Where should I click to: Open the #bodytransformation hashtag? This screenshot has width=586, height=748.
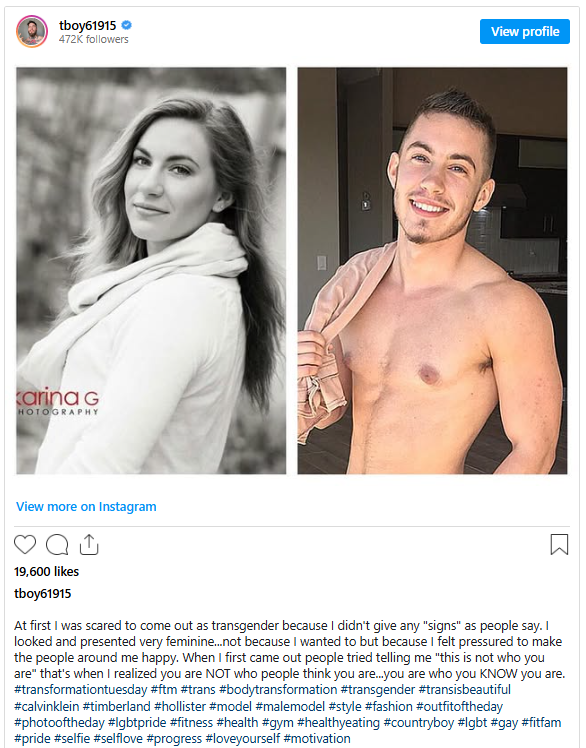pos(278,690)
